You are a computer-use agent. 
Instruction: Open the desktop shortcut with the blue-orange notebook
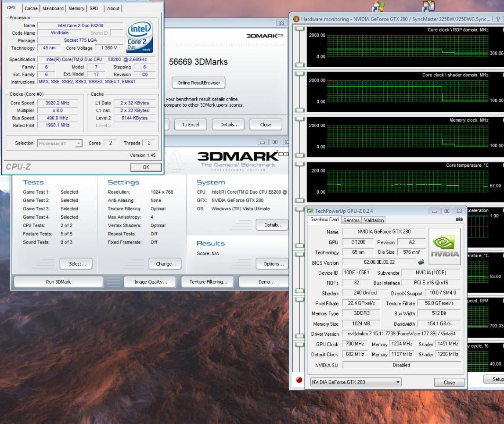pyautogui.click(x=428, y=6)
